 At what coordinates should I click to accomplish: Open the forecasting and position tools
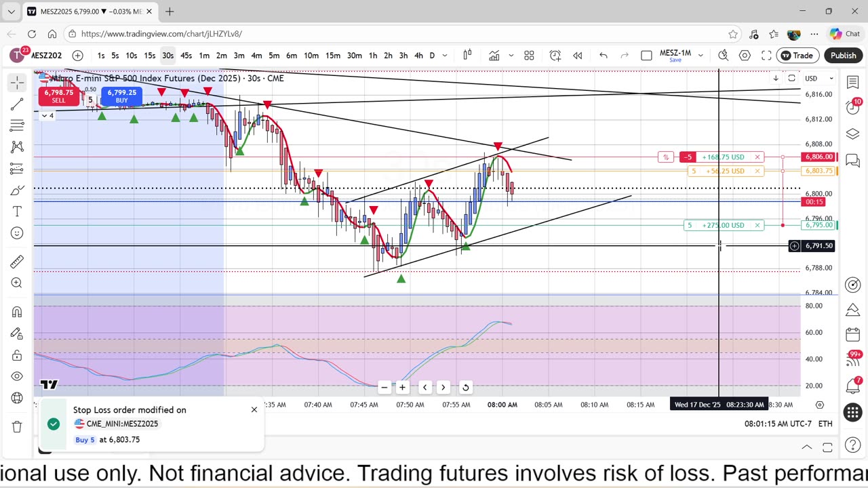click(17, 169)
